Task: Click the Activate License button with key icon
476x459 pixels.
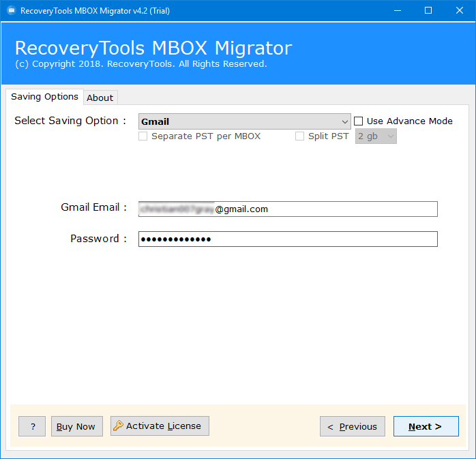Action: 160,426
